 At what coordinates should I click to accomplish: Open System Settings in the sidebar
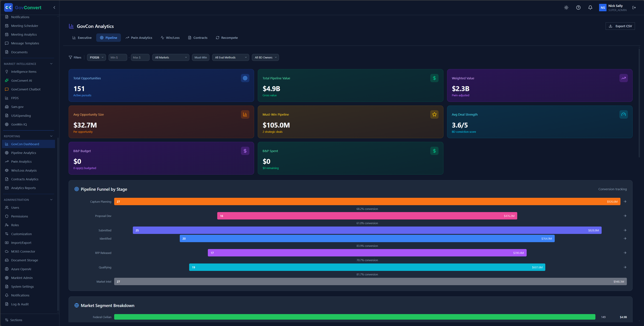[28, 287]
